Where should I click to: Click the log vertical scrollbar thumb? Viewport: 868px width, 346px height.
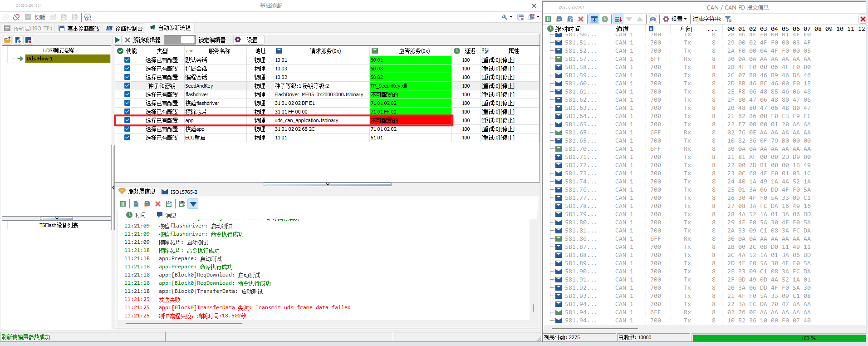click(533, 308)
